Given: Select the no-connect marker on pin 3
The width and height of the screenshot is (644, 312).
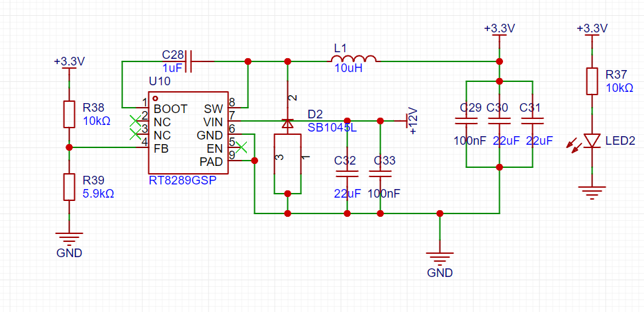Looking at the screenshot, I should click(x=135, y=134).
